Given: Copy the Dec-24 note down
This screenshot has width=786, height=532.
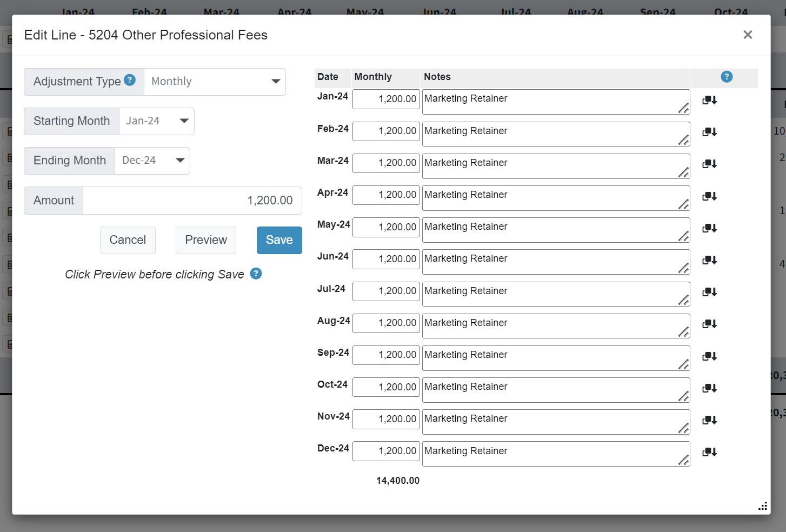Looking at the screenshot, I should point(709,452).
